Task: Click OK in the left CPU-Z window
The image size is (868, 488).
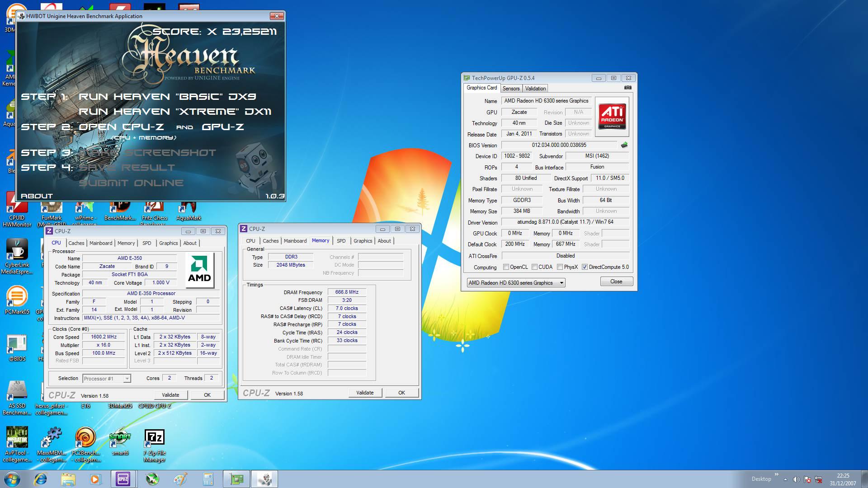Action: click(x=207, y=395)
